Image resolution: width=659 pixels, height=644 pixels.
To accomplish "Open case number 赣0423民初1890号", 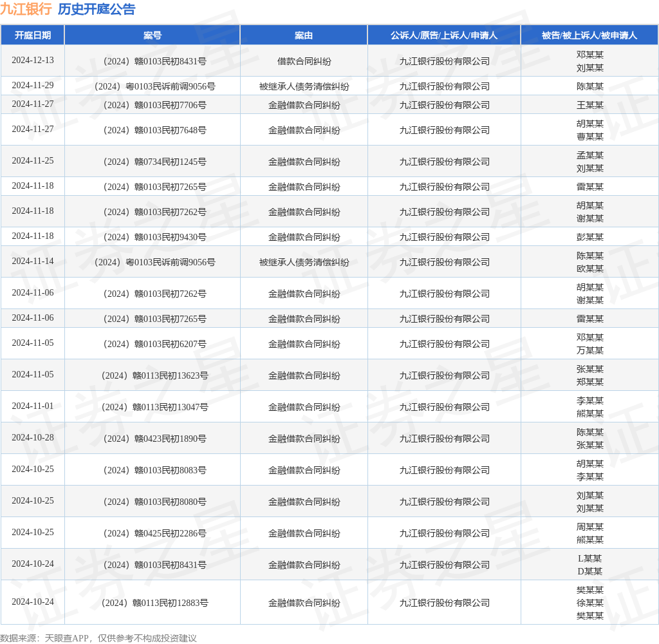I will [153, 439].
